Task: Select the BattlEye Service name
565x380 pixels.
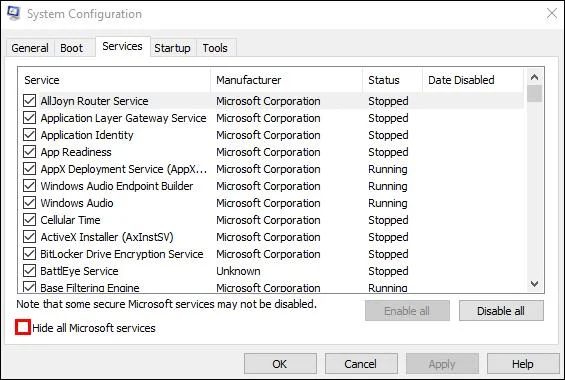Action: 79,271
